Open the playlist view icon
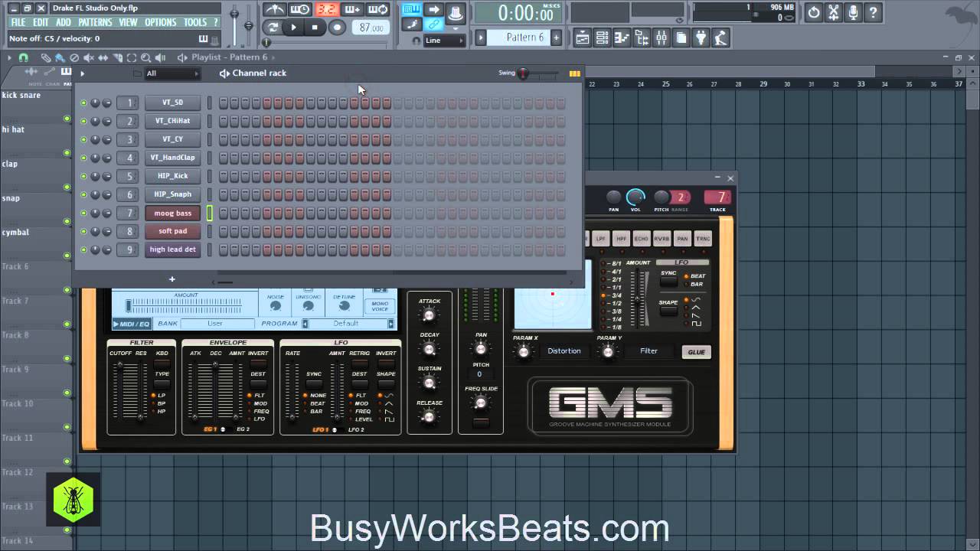The width and height of the screenshot is (980, 551). coord(583,37)
